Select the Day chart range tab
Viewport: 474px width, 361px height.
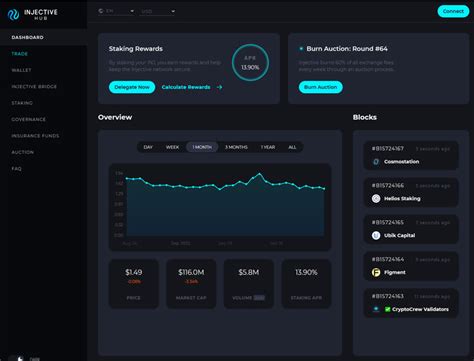[x=148, y=147]
